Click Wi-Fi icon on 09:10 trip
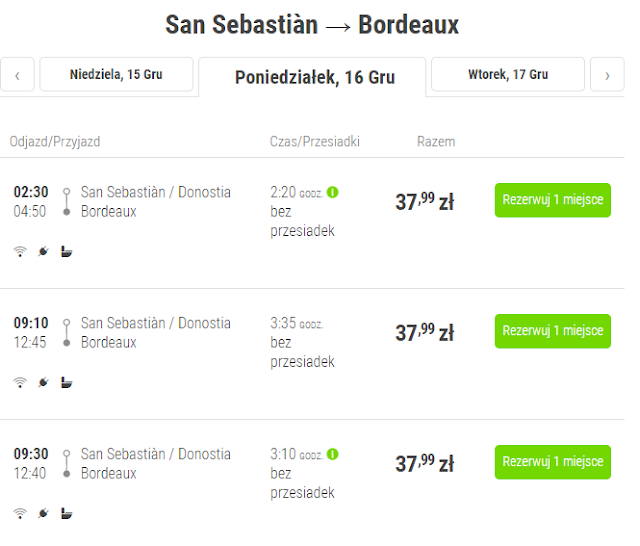Screen dimensions: 640x546 (x=20, y=382)
